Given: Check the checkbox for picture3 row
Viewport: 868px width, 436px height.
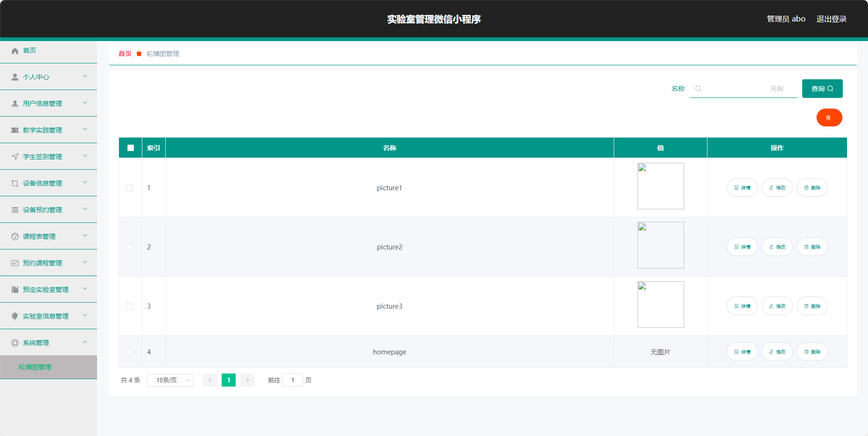Looking at the screenshot, I should point(130,306).
